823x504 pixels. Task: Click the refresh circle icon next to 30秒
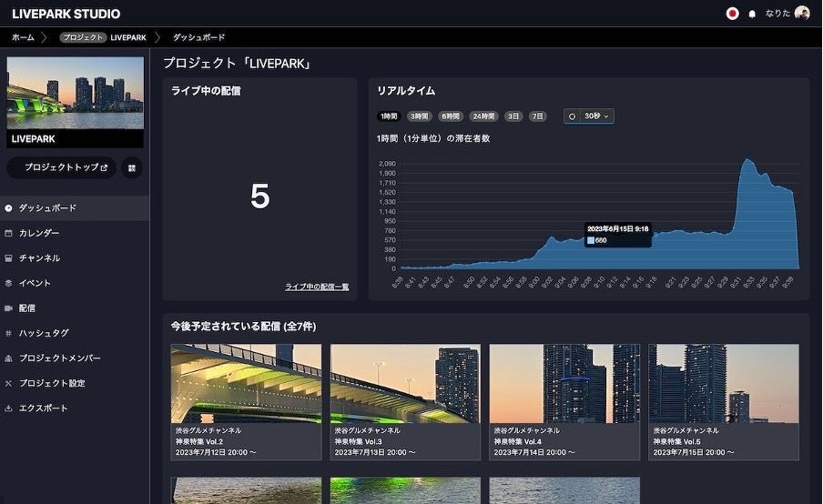[x=572, y=116]
